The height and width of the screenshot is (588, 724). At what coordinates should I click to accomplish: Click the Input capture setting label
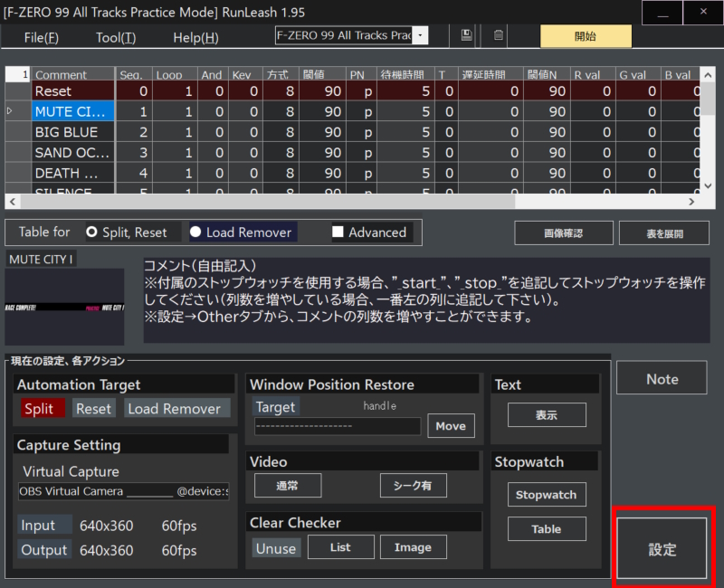point(44,526)
